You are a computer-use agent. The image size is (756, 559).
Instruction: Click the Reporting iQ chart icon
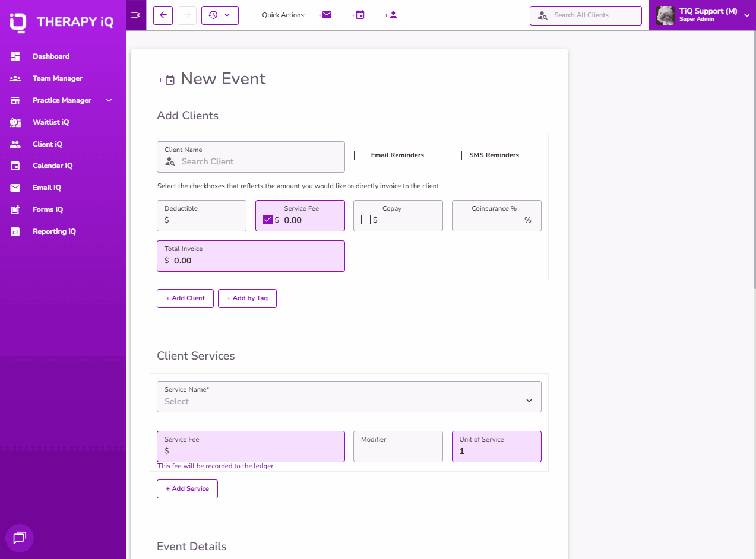tap(15, 231)
